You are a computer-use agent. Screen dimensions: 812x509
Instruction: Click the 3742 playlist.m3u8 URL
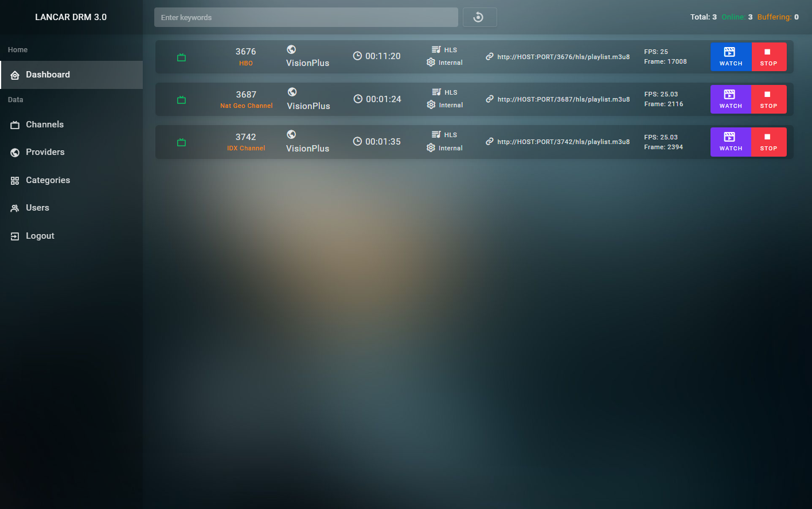coord(563,142)
